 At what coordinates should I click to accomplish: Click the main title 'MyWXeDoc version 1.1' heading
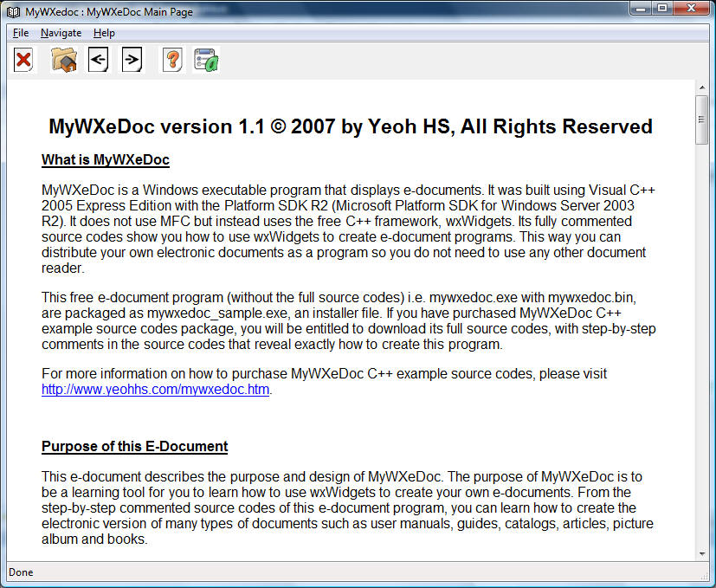click(351, 126)
